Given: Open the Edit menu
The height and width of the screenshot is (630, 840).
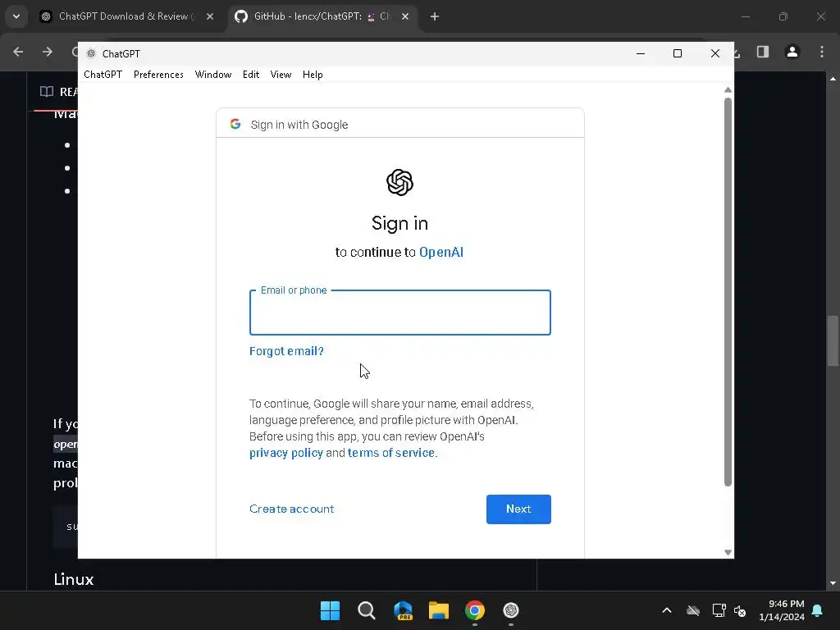Looking at the screenshot, I should [x=251, y=75].
